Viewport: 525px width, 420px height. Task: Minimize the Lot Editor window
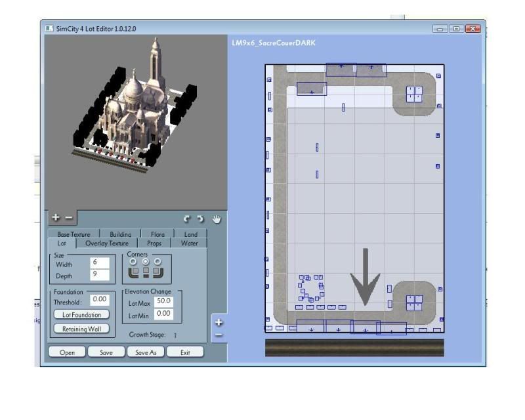click(x=440, y=29)
